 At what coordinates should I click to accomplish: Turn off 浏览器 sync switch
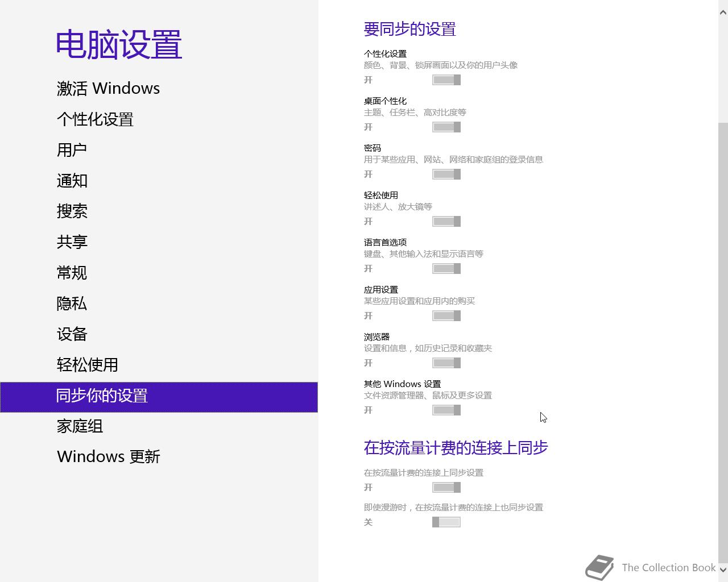pyautogui.click(x=446, y=363)
